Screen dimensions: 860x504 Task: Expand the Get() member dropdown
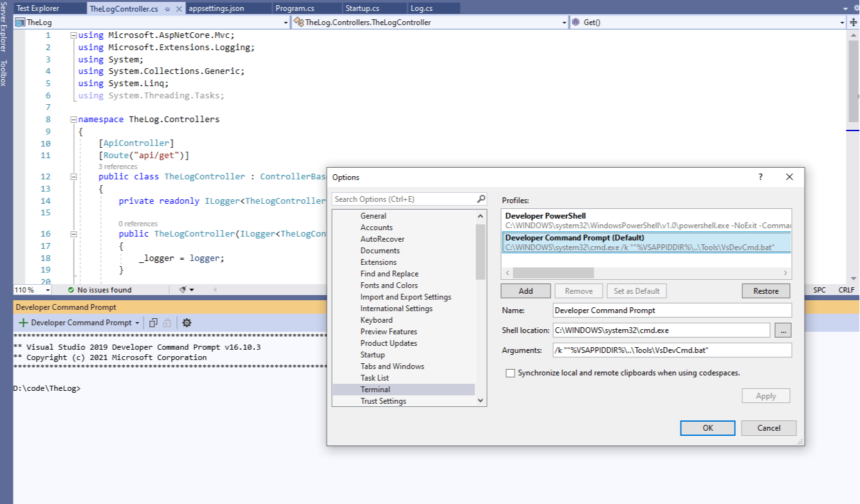[842, 22]
